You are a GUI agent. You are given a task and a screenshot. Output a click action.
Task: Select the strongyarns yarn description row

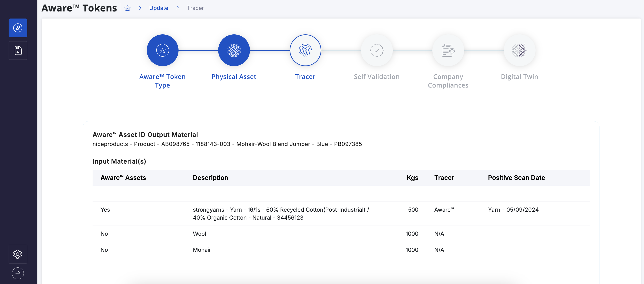point(281,213)
